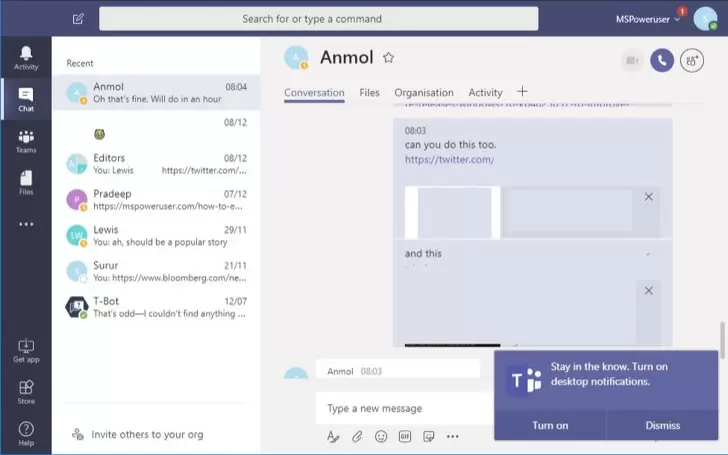Open the Activity feed in sidebar
The image size is (728, 455).
click(26, 57)
